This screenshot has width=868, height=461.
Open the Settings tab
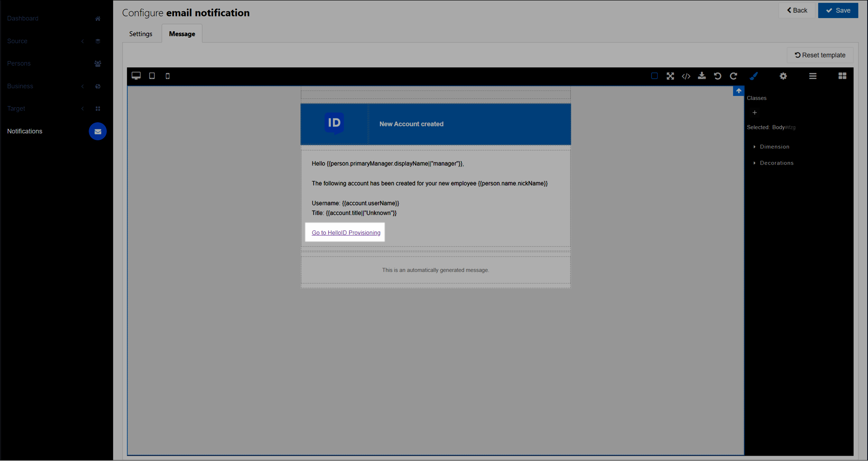click(x=141, y=34)
